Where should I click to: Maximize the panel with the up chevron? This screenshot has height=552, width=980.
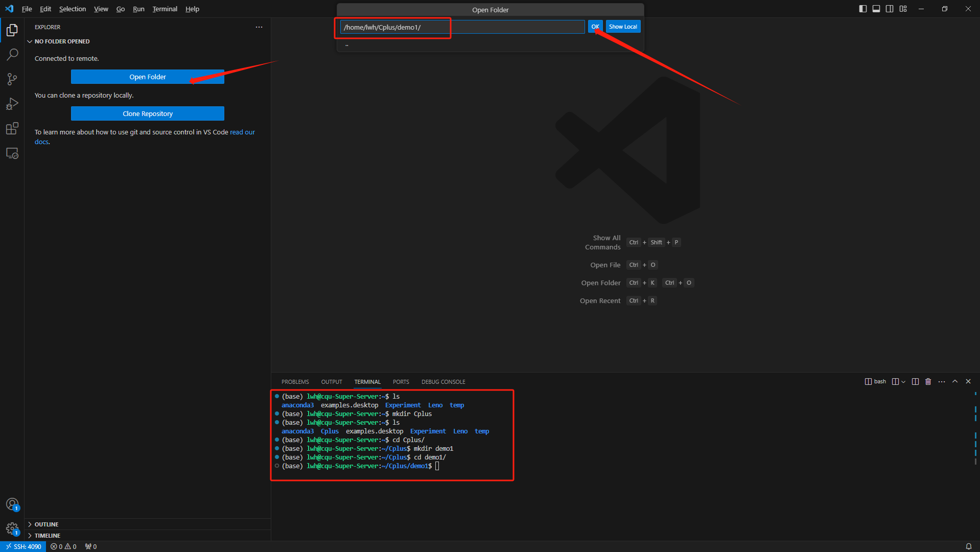click(x=955, y=382)
